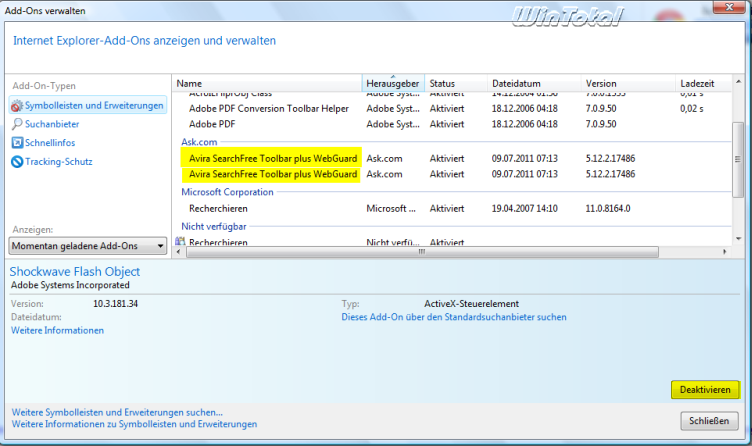Screen dimensions: 752x446
Task: Select the Adobe PDF add-on row
Action: (451, 124)
